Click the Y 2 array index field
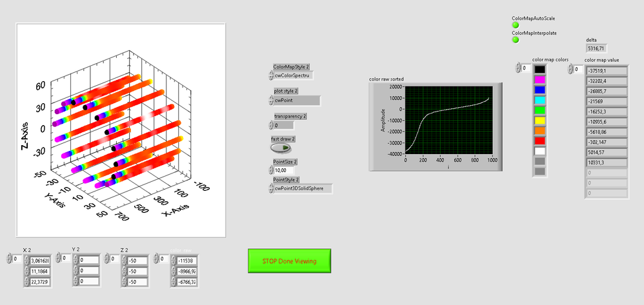 click(x=66, y=258)
